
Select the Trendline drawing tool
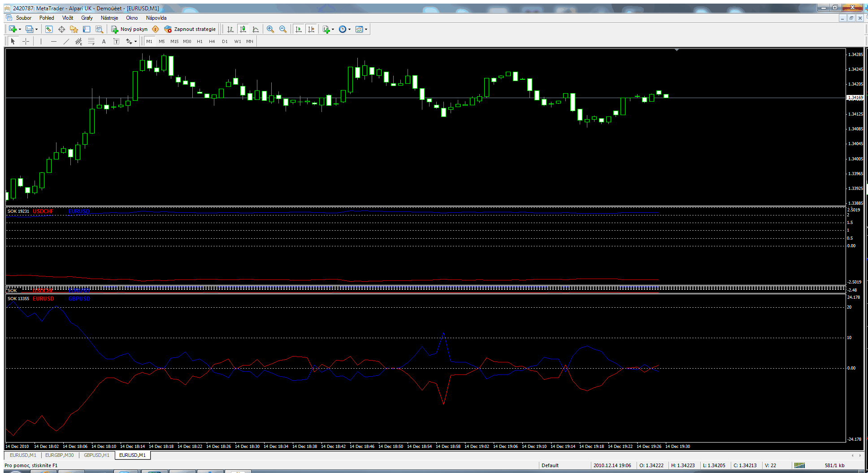click(x=66, y=41)
